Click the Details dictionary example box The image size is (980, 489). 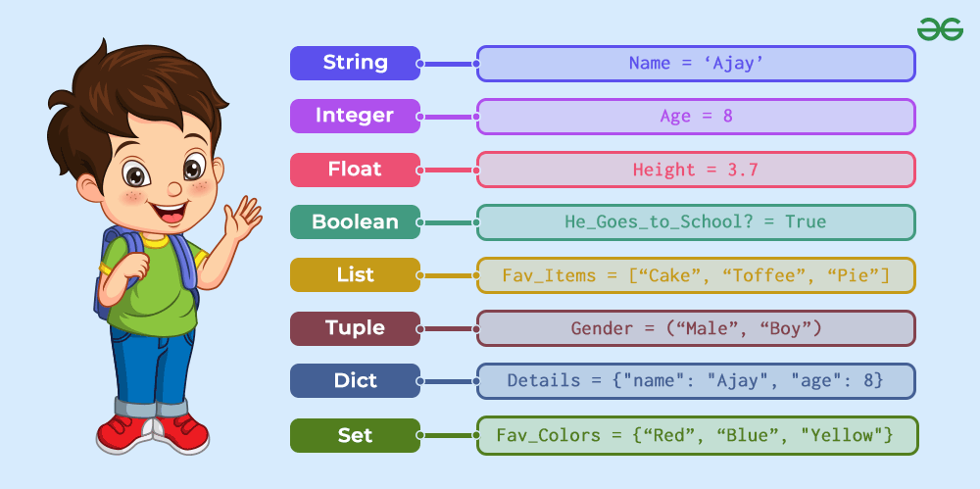pos(696,381)
